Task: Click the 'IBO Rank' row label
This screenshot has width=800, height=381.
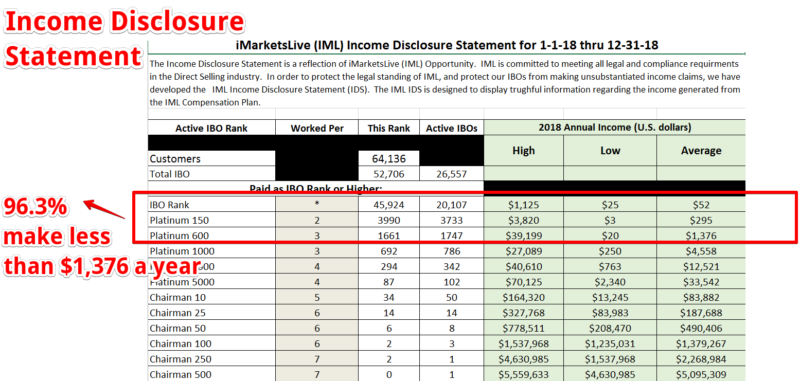Action: point(211,205)
